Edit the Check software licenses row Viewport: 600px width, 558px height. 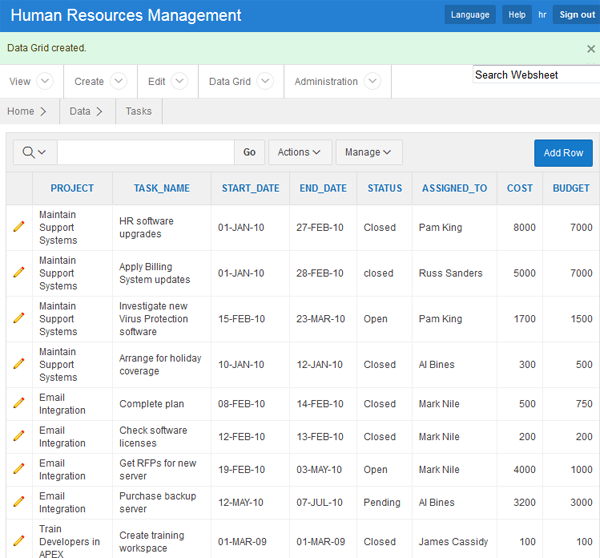tap(18, 436)
